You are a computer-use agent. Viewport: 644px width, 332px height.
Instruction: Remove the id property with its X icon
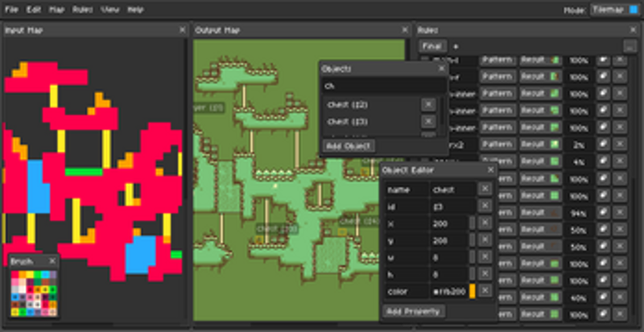click(x=485, y=206)
